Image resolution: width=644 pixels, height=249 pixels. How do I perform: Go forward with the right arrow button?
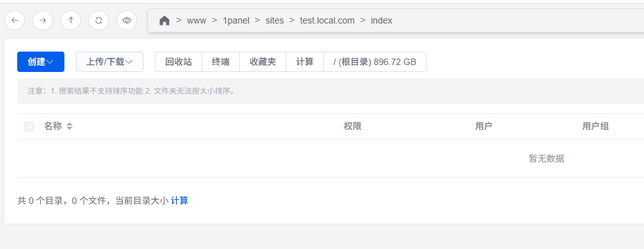click(x=43, y=20)
